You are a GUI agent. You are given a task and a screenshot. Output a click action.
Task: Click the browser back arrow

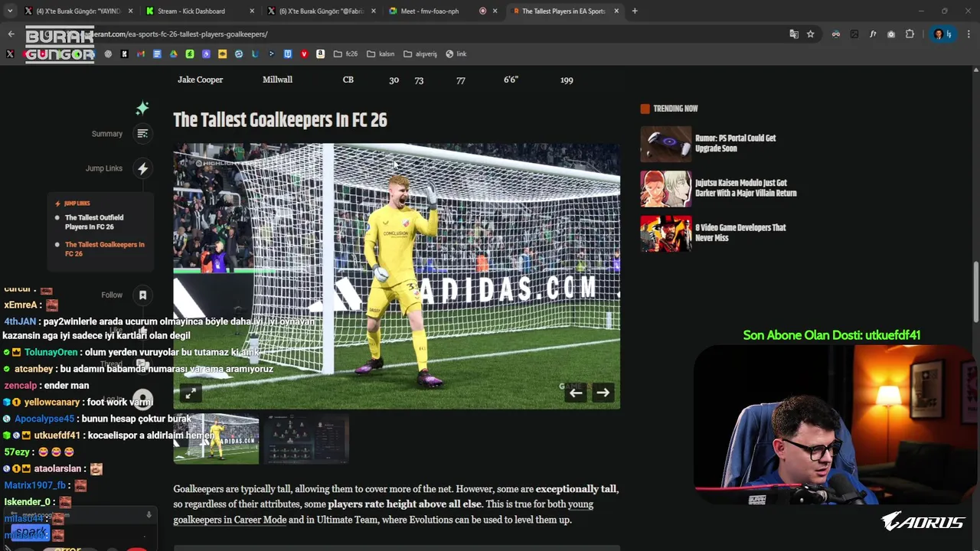tap(11, 34)
